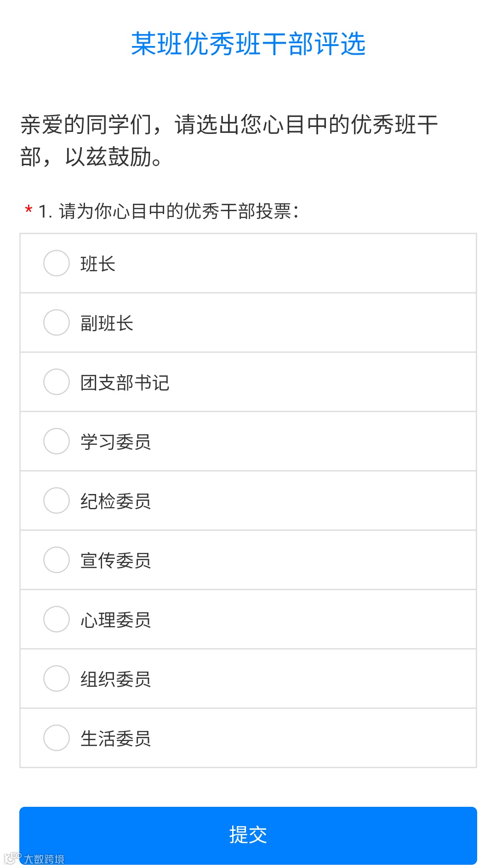
Task: Select the 纪检委员 radio button
Action: coord(56,500)
